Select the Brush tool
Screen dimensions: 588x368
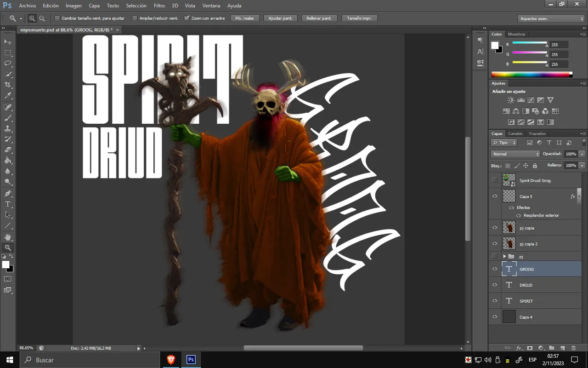point(8,118)
